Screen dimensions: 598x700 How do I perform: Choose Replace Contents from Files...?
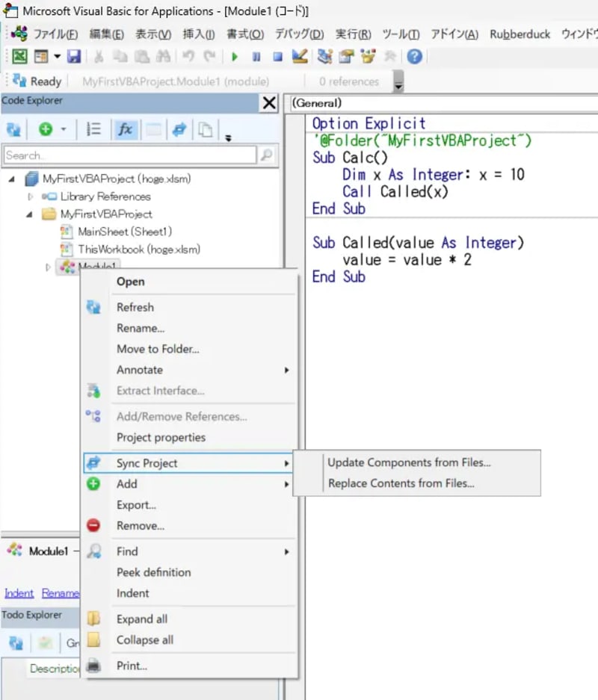pyautogui.click(x=417, y=483)
